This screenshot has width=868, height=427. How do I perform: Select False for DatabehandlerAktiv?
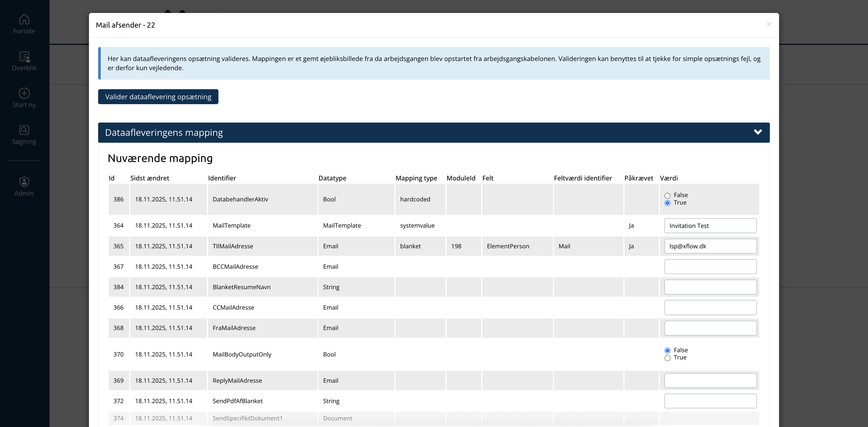[x=667, y=195]
